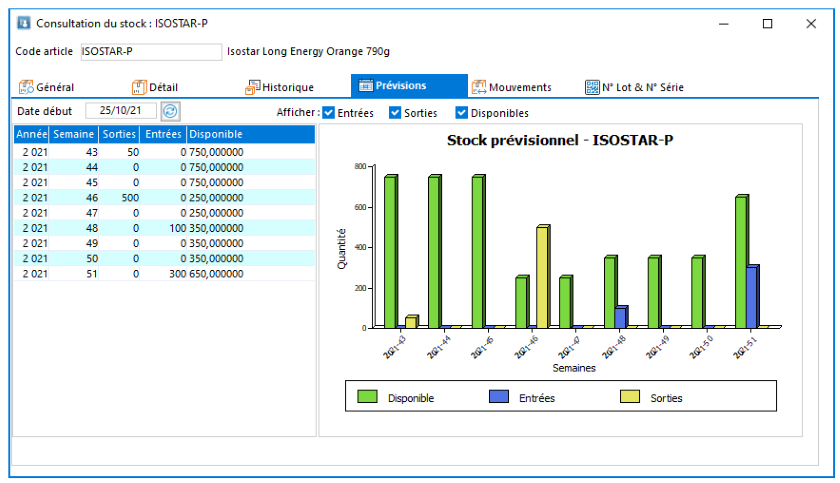Select the week 44 table row
The image size is (840, 483).
pyautogui.click(x=164, y=167)
